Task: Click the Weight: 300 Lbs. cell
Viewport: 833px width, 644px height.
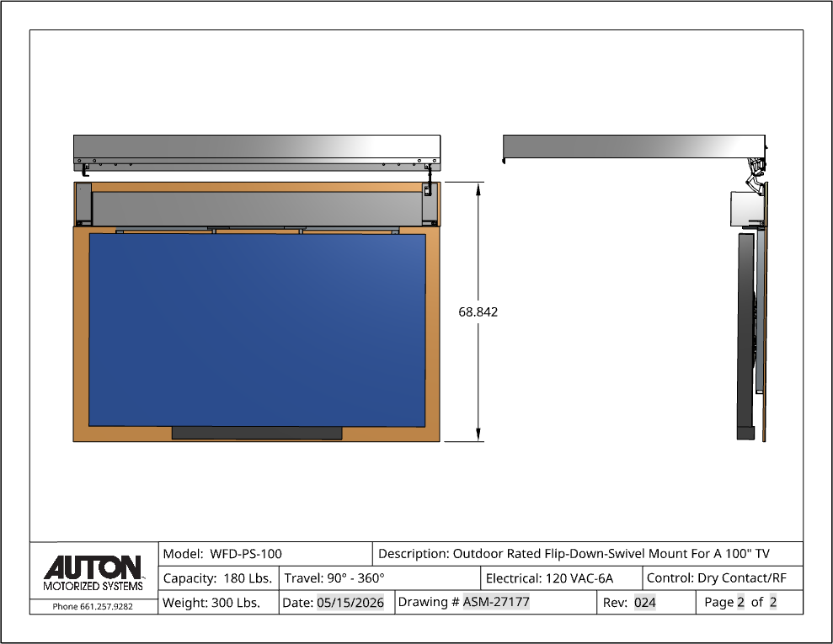Action: pos(218,602)
